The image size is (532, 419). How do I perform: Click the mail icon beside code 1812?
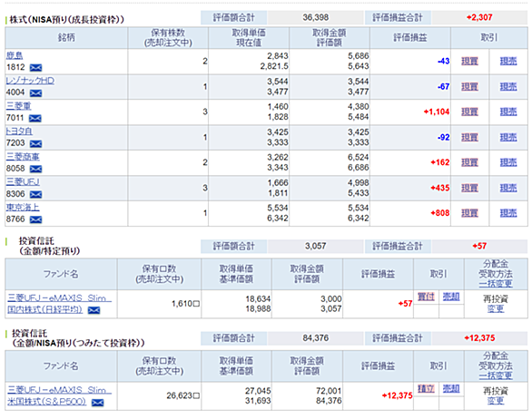click(35, 68)
